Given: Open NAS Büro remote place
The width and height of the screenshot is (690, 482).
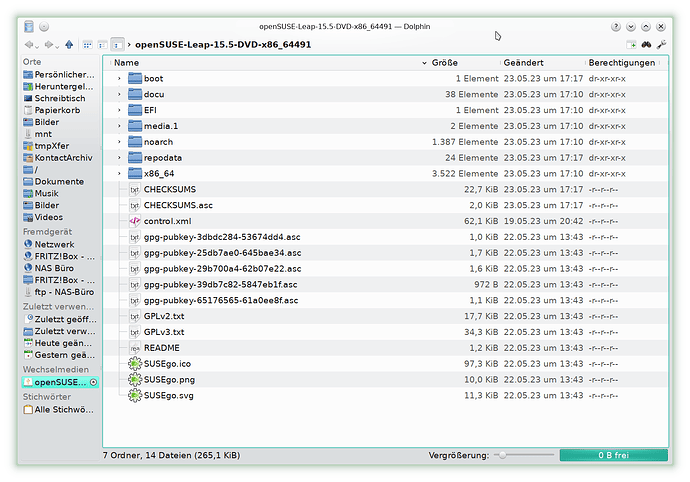Looking at the screenshot, I should point(60,268).
